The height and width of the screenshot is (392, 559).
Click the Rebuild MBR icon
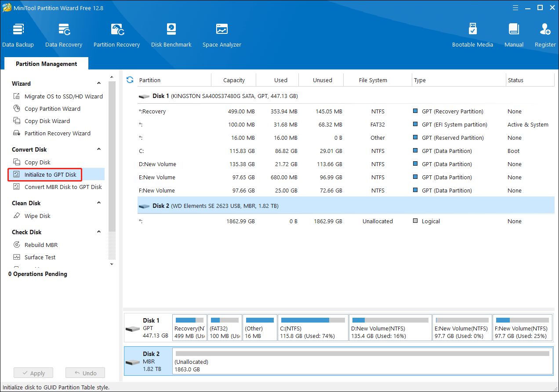(17, 245)
